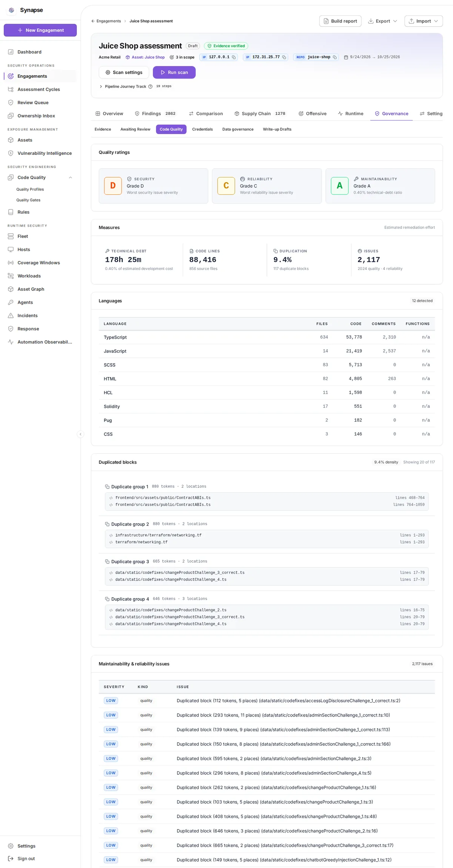Open Quality Profiles in sidebar
The height and width of the screenshot is (868, 453).
pyautogui.click(x=30, y=190)
